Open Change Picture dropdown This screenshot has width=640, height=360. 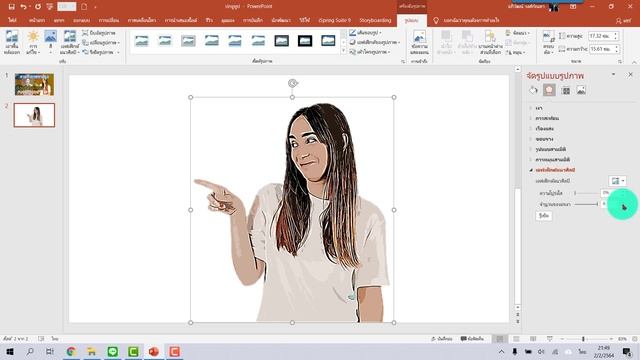pos(101,42)
